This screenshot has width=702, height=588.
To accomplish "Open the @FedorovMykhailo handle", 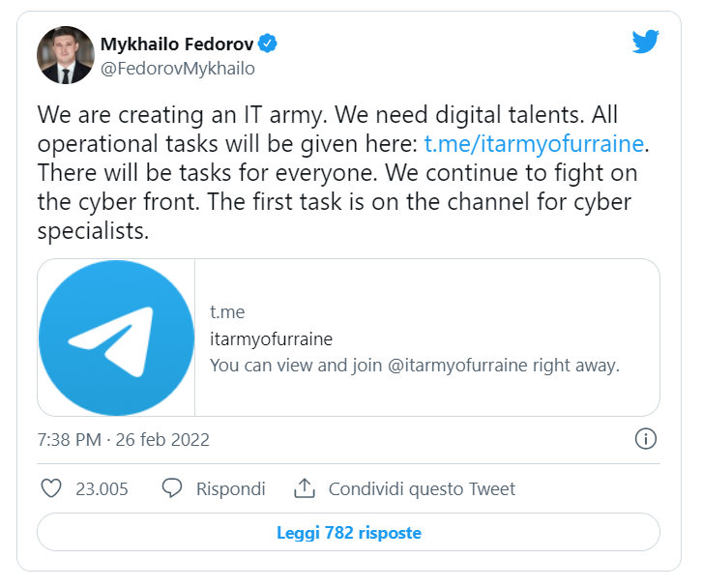I will pos(177,69).
